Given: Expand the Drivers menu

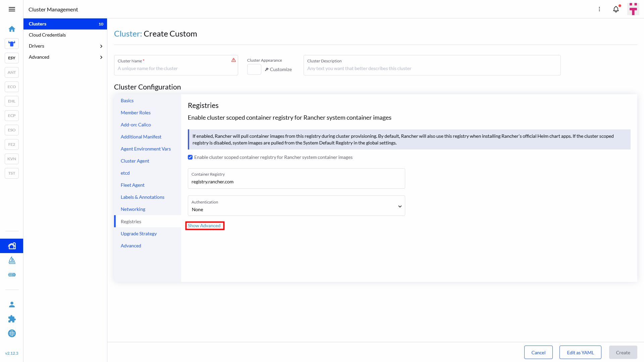Looking at the screenshot, I should (65, 46).
